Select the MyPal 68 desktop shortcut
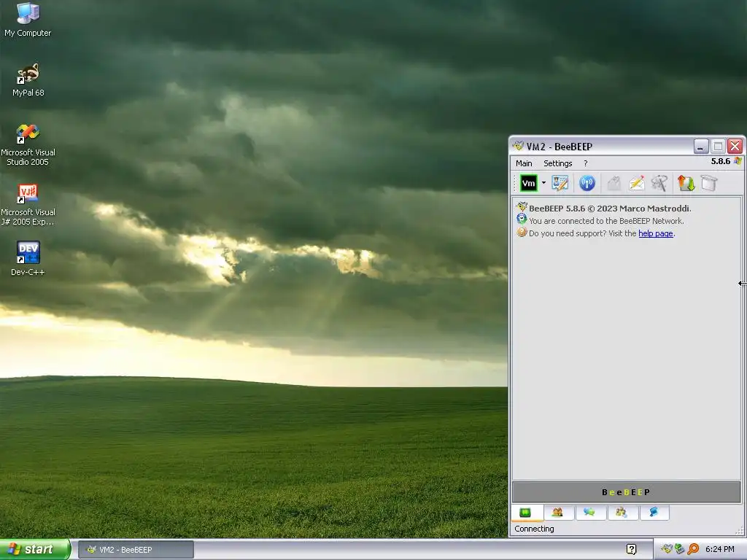 (x=28, y=80)
